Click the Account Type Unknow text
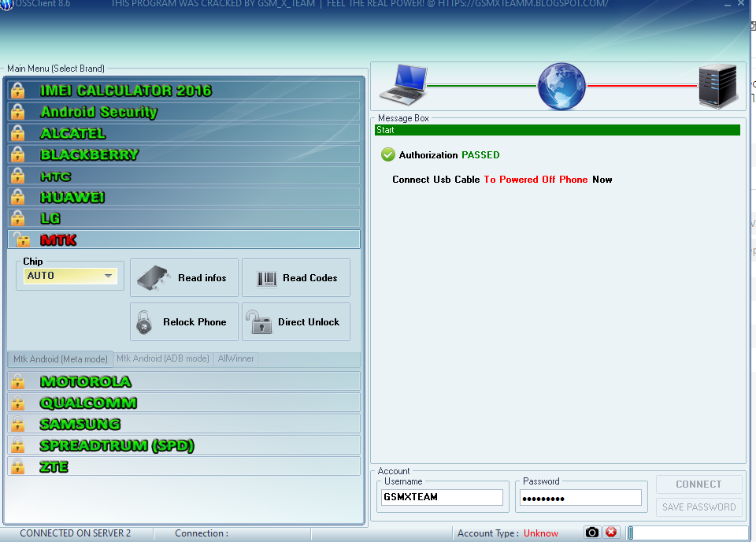Image resolution: width=756 pixels, height=542 pixels. (508, 533)
